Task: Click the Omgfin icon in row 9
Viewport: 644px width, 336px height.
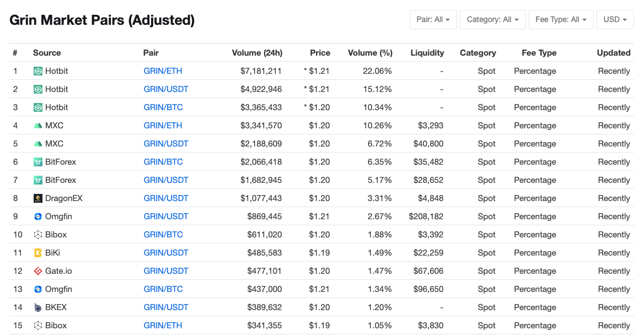Action: coord(38,216)
